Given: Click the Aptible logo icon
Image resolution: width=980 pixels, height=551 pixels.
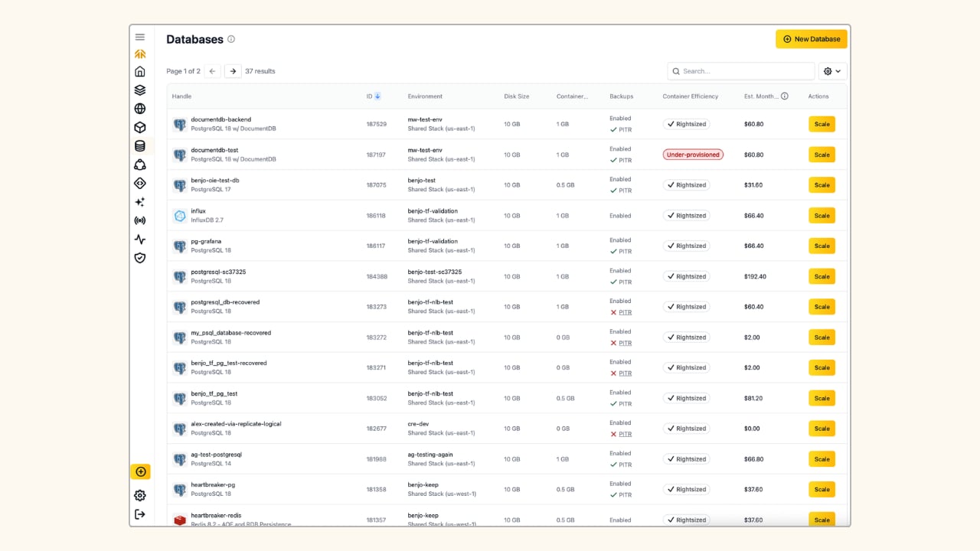Looking at the screenshot, I should pyautogui.click(x=140, y=54).
